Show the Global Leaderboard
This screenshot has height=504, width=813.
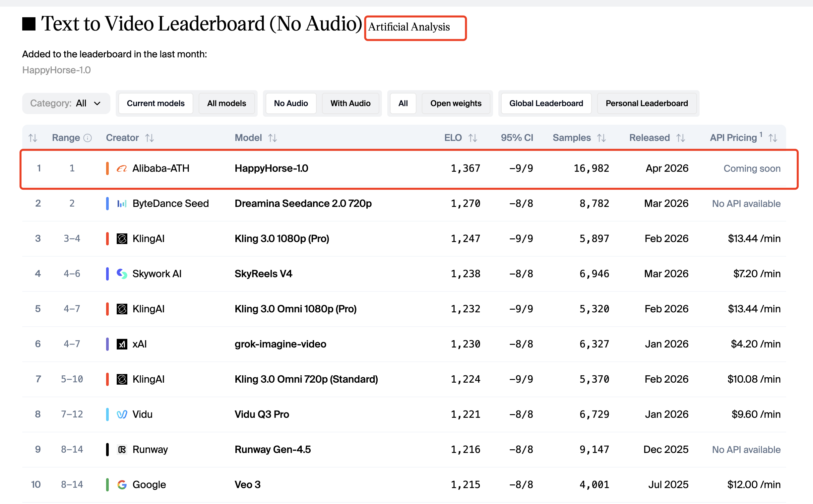546,103
